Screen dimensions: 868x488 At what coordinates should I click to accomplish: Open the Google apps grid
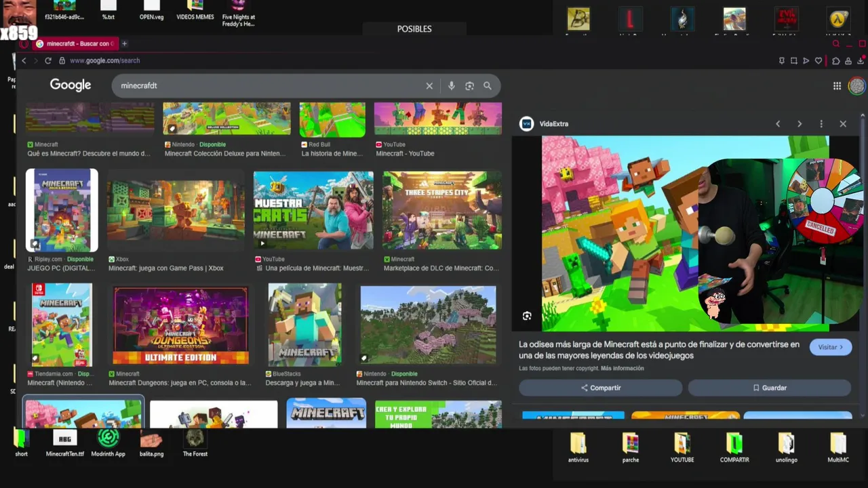tap(837, 86)
